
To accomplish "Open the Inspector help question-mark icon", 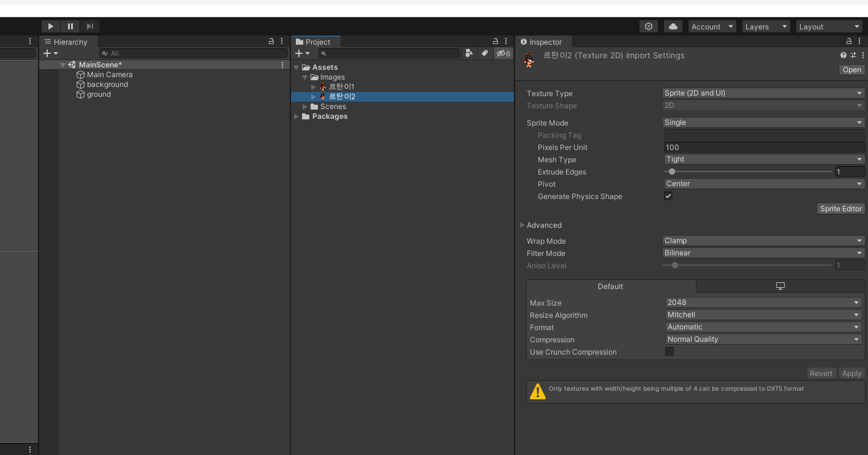I will [x=843, y=55].
